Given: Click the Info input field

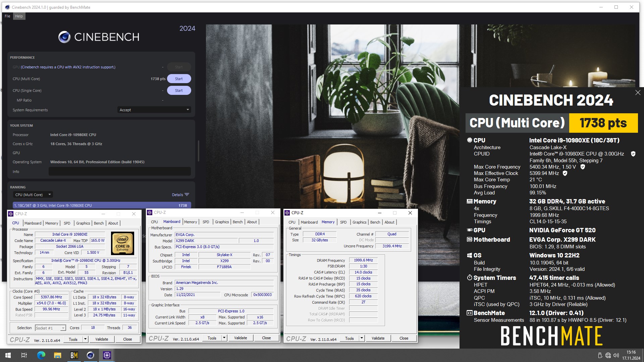Looking at the screenshot, I should pos(120,171).
